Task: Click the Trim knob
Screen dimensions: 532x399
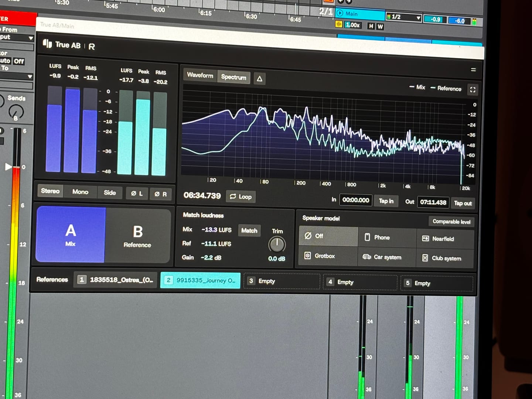Action: 277,244
